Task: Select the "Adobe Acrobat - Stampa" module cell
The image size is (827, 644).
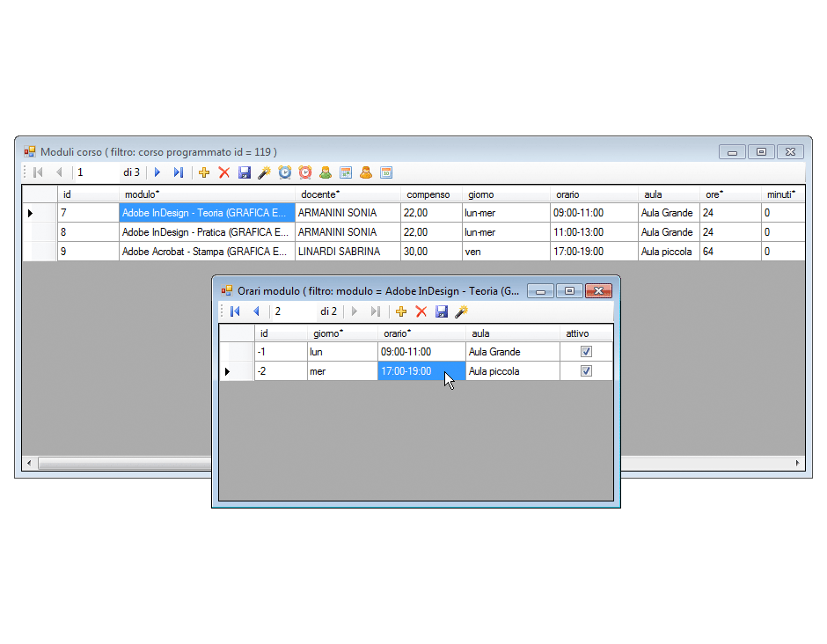Action: click(207, 252)
